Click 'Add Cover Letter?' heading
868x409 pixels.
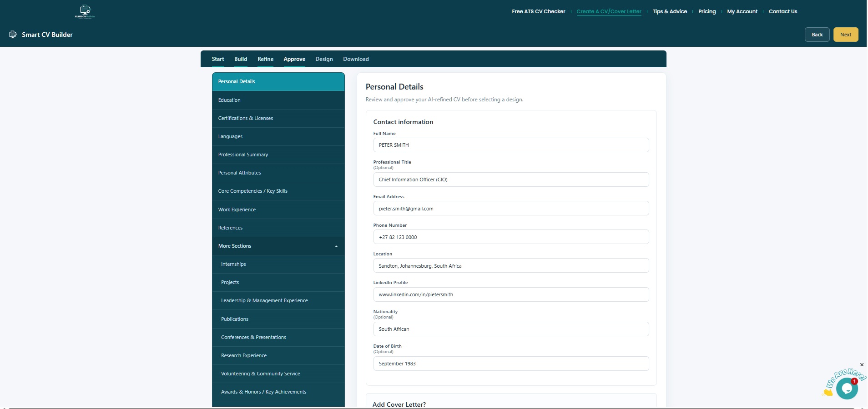399,404
